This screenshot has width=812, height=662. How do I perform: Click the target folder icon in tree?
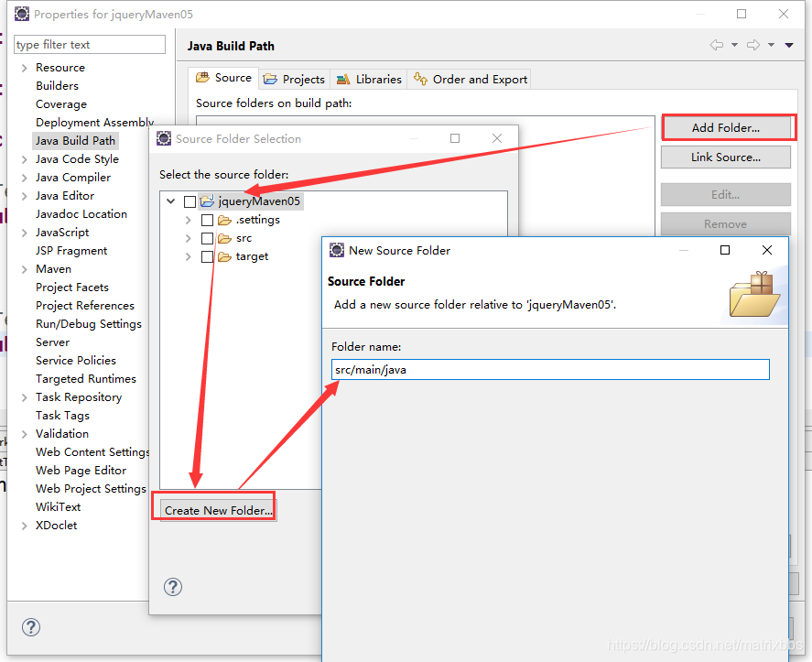(224, 257)
